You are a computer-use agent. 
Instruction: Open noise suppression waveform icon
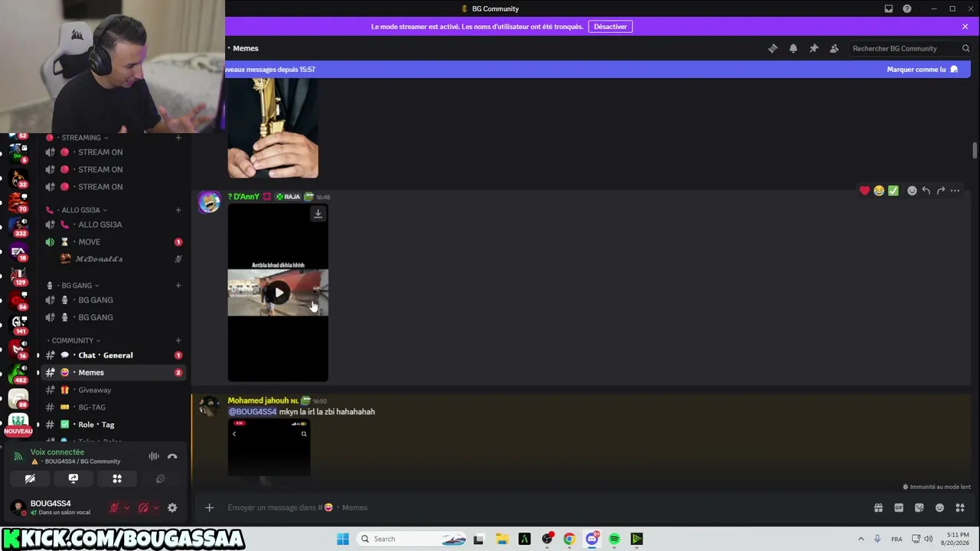(154, 457)
